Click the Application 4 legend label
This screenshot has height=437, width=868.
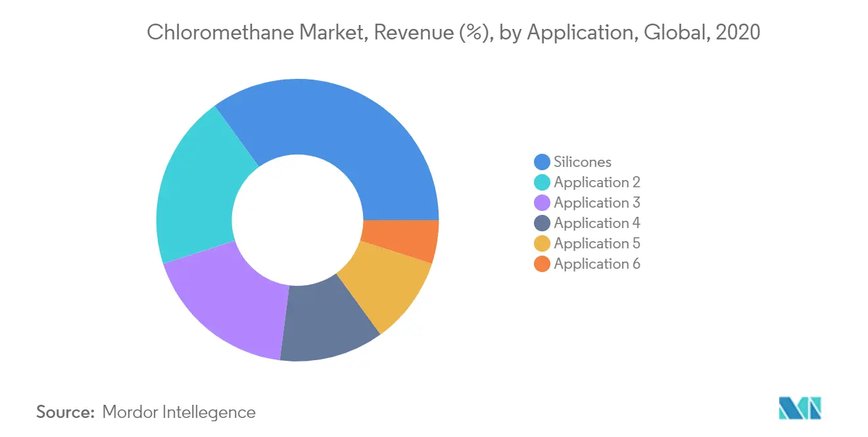(597, 223)
